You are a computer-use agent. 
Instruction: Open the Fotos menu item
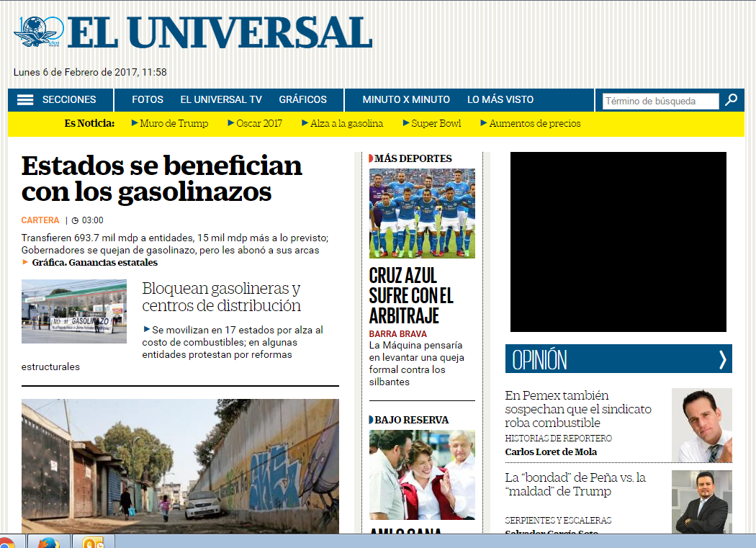pyautogui.click(x=148, y=99)
